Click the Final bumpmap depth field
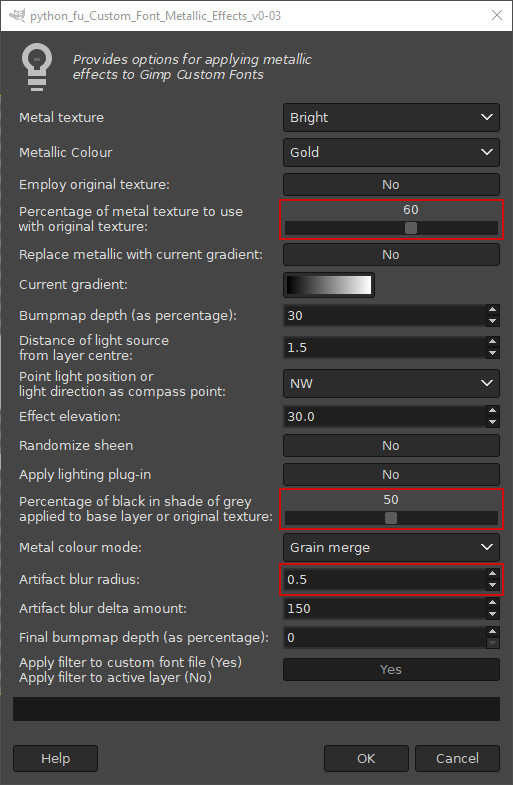This screenshot has width=513, height=785. [384, 637]
